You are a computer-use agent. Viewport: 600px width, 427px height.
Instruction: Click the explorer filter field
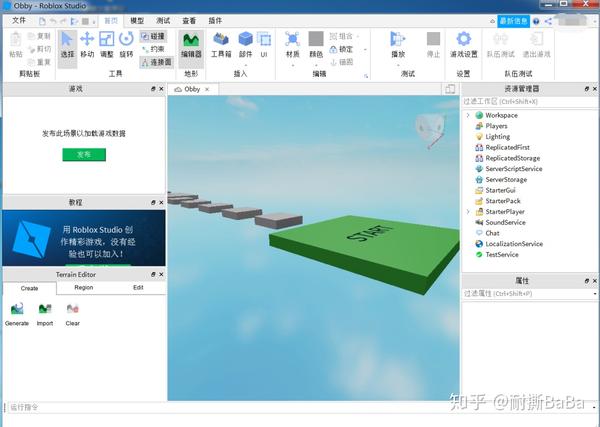click(529, 102)
